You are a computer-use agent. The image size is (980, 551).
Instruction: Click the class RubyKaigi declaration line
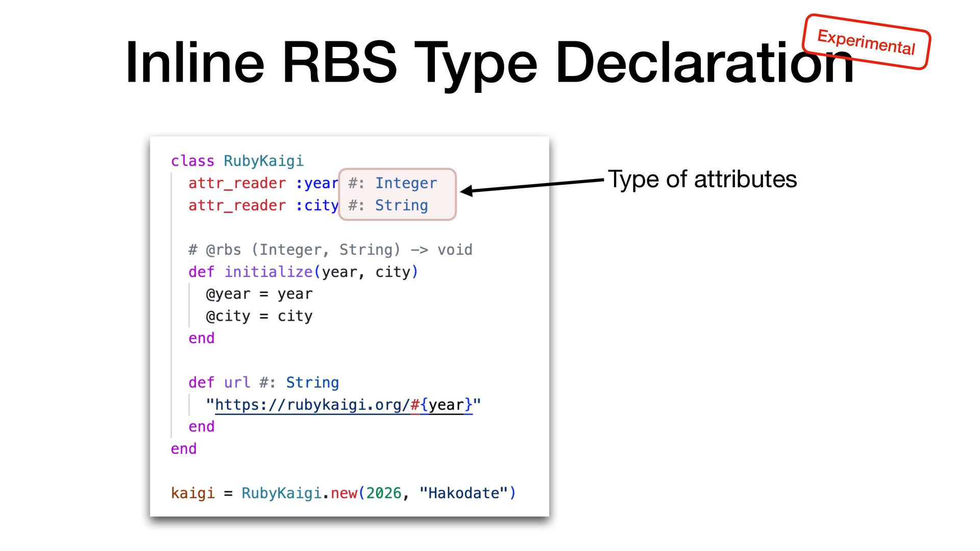click(237, 161)
